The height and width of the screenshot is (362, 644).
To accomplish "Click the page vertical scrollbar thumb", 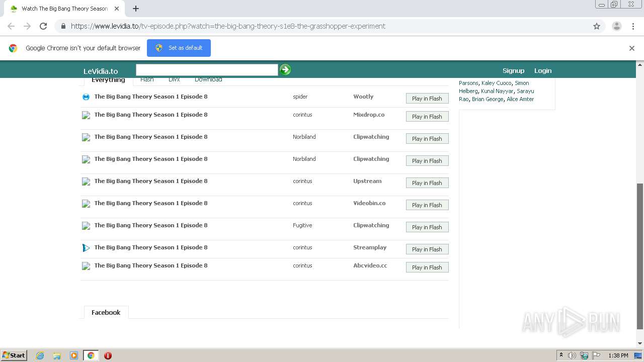I will 640,256.
